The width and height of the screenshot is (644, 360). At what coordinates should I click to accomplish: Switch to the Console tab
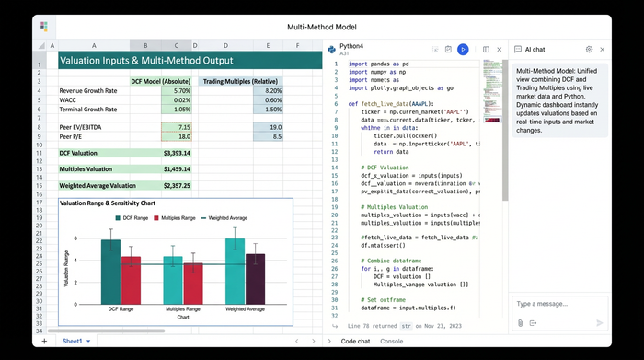(x=391, y=341)
